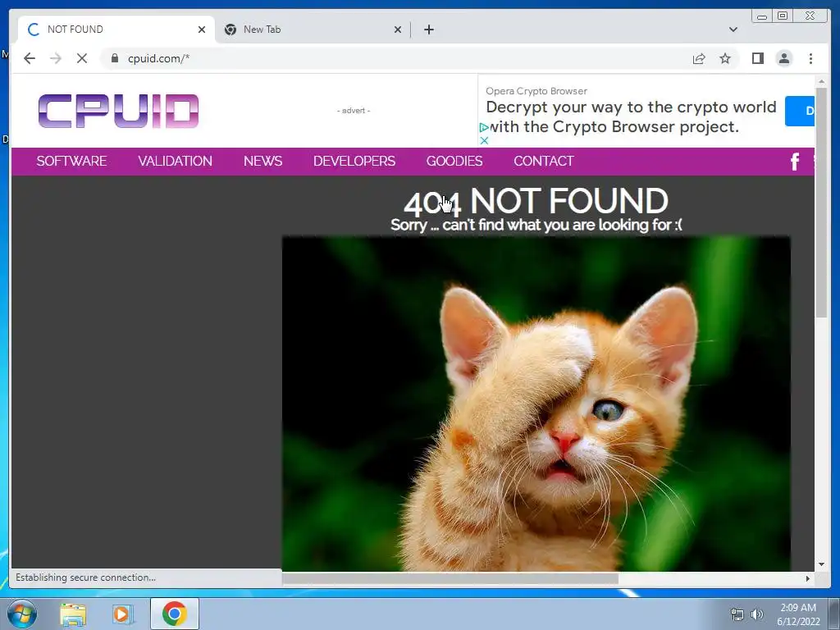Click the Establishing secure connection status text
The width and height of the screenshot is (840, 630).
pyautogui.click(x=85, y=577)
